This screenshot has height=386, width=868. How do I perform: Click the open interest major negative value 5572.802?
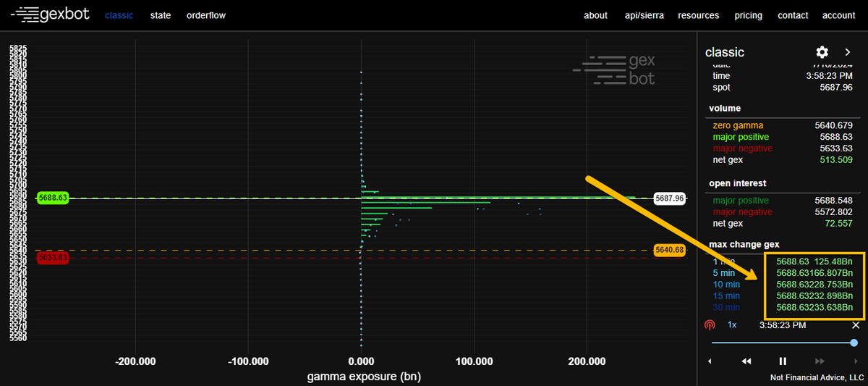click(835, 212)
